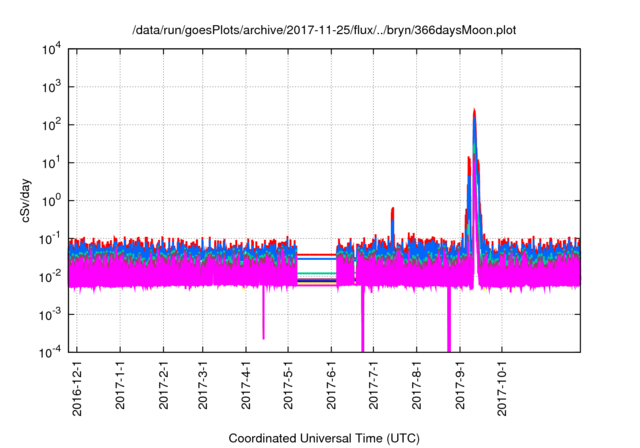This screenshot has height=448, width=640.
Task: Click the tallest September 2017 radiation peak
Action: (474, 113)
